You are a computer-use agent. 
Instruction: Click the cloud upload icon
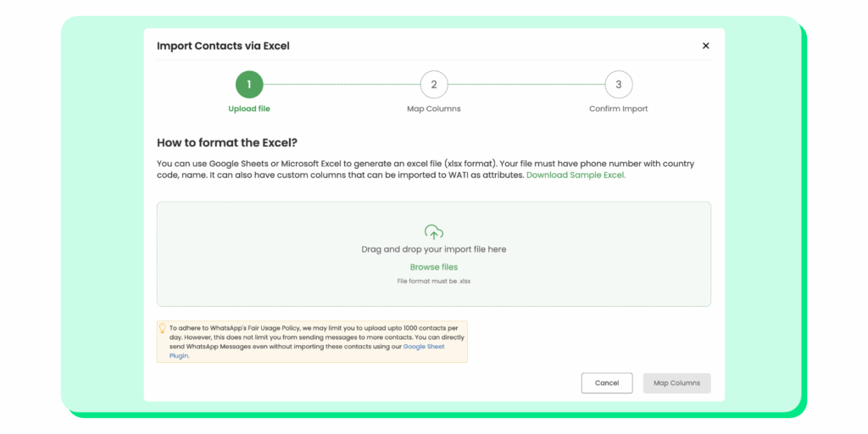pyautogui.click(x=434, y=231)
